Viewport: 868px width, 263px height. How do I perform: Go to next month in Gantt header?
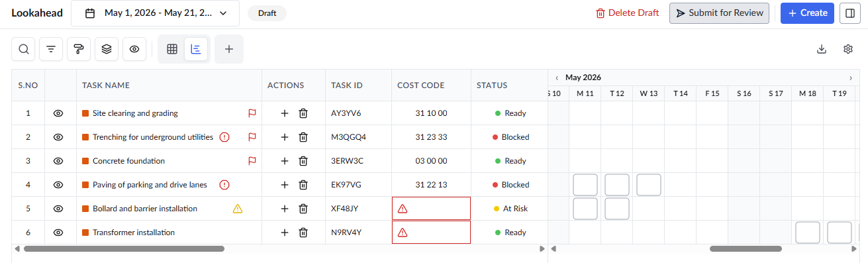click(x=851, y=78)
